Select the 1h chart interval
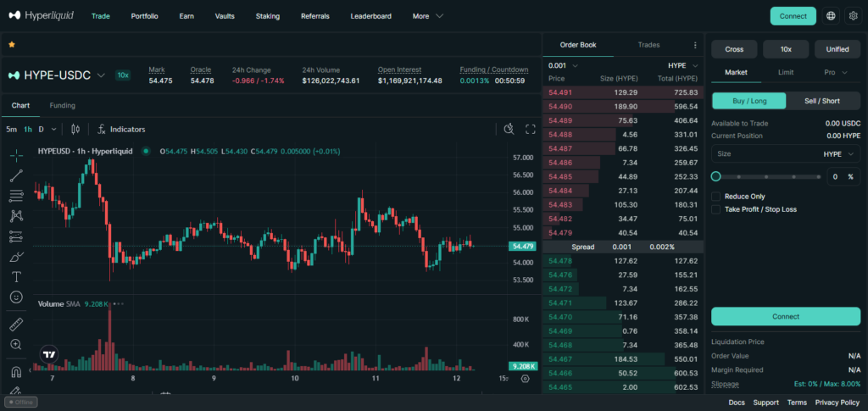868x411 pixels. click(28, 129)
